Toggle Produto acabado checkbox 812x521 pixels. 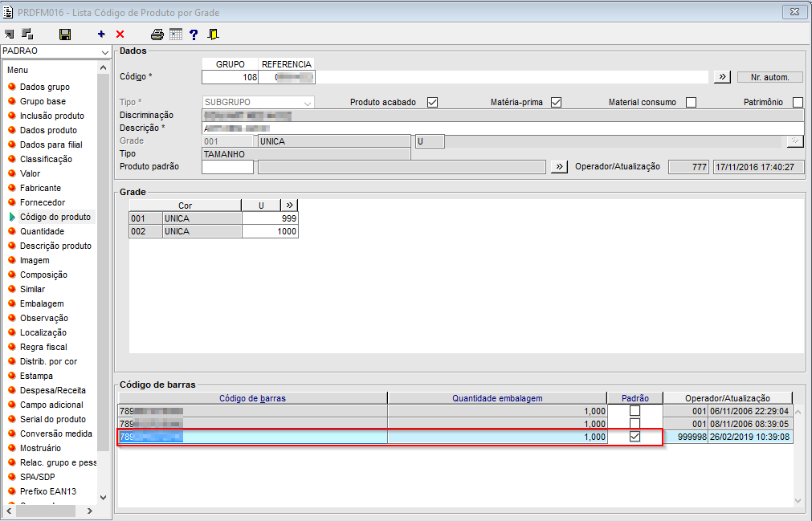[432, 103]
